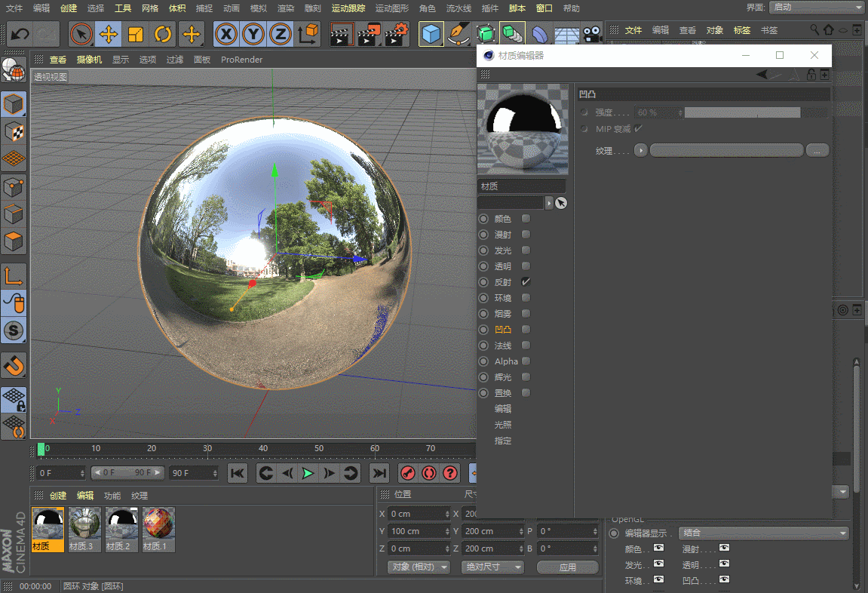868x593 pixels.
Task: Click the Undo arrow icon
Action: point(20,34)
